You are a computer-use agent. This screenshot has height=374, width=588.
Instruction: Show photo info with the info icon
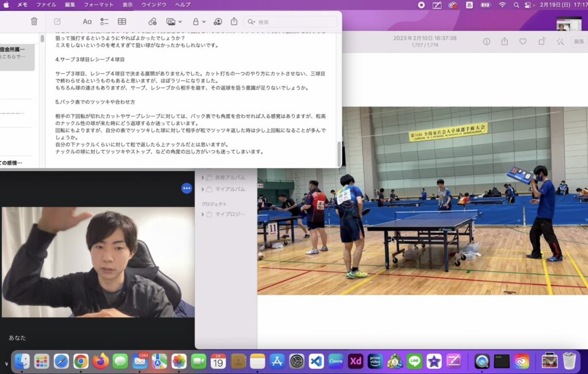click(x=486, y=41)
